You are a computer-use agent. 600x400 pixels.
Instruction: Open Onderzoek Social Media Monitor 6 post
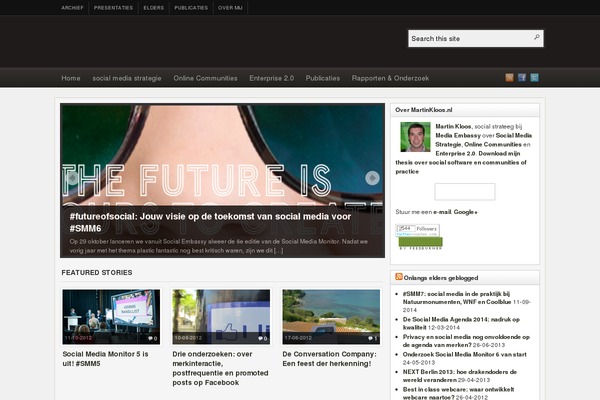(x=465, y=354)
